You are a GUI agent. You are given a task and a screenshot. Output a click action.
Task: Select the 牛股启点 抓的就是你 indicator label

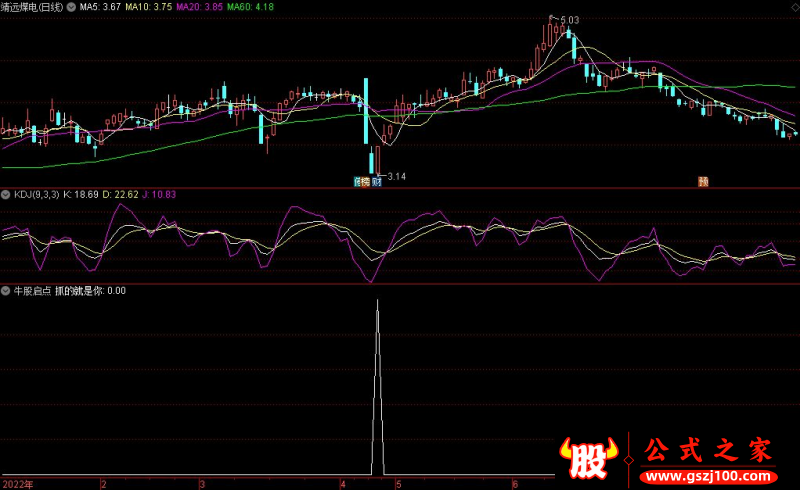[59, 291]
